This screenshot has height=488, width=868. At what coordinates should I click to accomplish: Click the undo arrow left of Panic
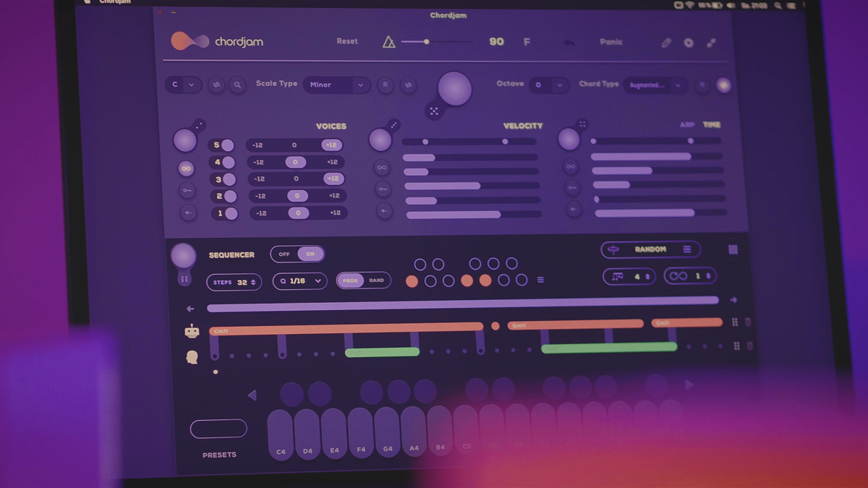coord(569,42)
